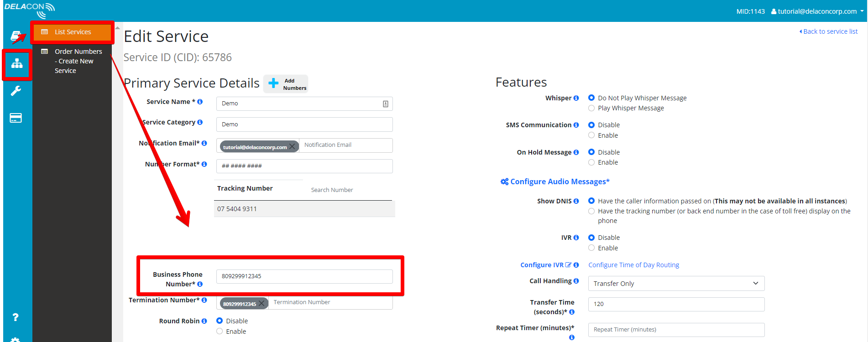The width and height of the screenshot is (868, 342).
Task: Show info tooltip for Show DNIS
Action: click(x=576, y=201)
